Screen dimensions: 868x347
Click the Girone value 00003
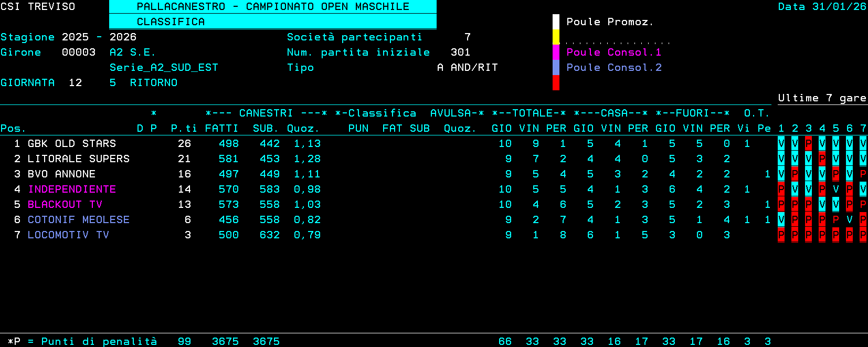click(x=79, y=52)
